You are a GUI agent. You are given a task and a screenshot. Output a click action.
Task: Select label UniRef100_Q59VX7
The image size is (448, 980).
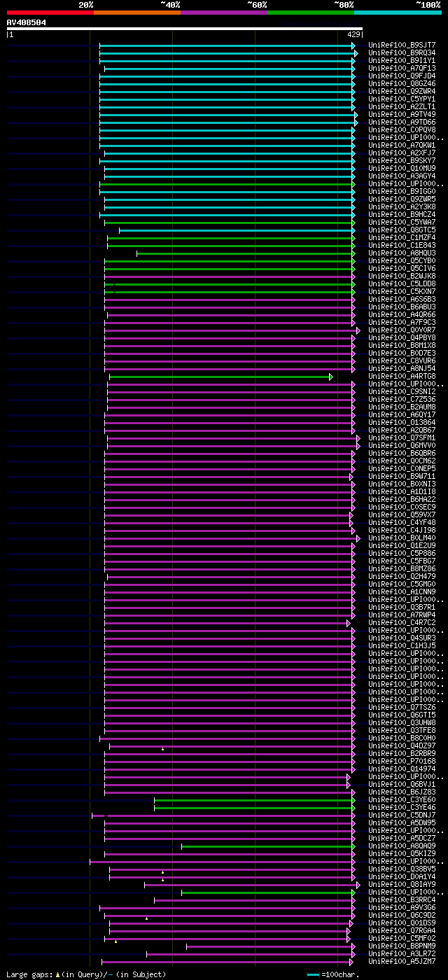tap(402, 514)
